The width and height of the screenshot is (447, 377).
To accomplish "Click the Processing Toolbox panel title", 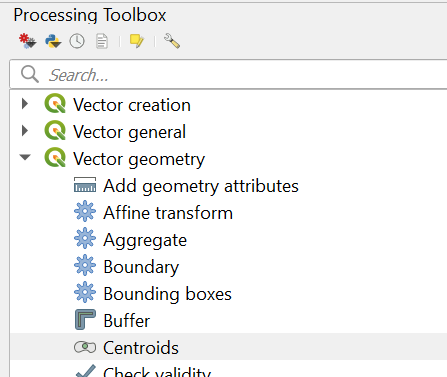I will coord(90,15).
